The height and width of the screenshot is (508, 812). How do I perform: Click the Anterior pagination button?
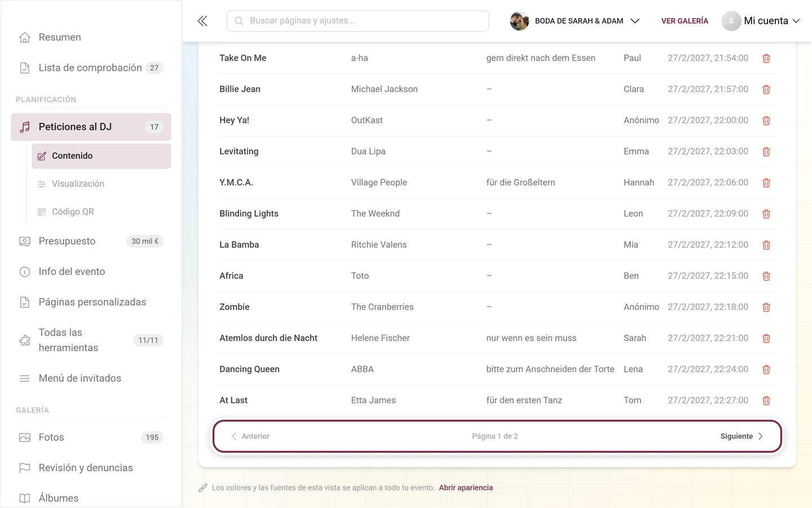pos(250,436)
